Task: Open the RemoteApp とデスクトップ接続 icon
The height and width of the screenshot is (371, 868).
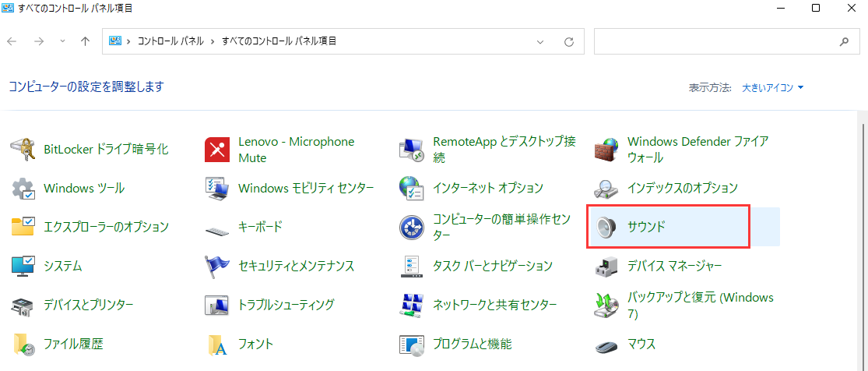Action: [411, 150]
